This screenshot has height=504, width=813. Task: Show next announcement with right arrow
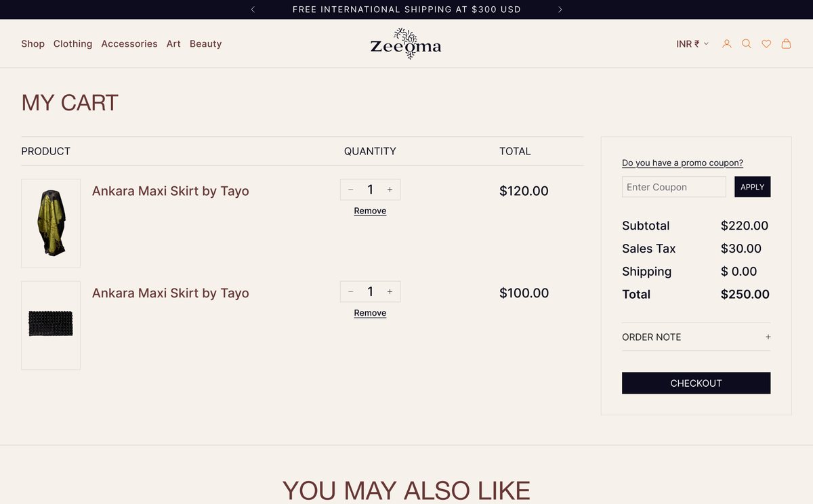(560, 9)
